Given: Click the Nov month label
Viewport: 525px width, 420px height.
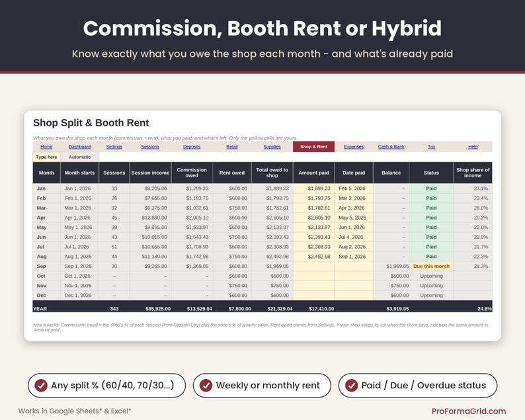Looking at the screenshot, I should [46, 286].
